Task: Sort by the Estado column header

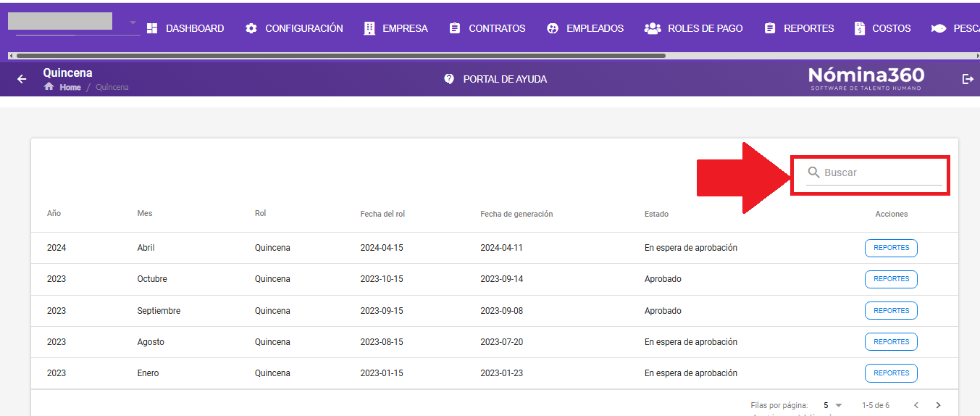Action: tap(656, 214)
